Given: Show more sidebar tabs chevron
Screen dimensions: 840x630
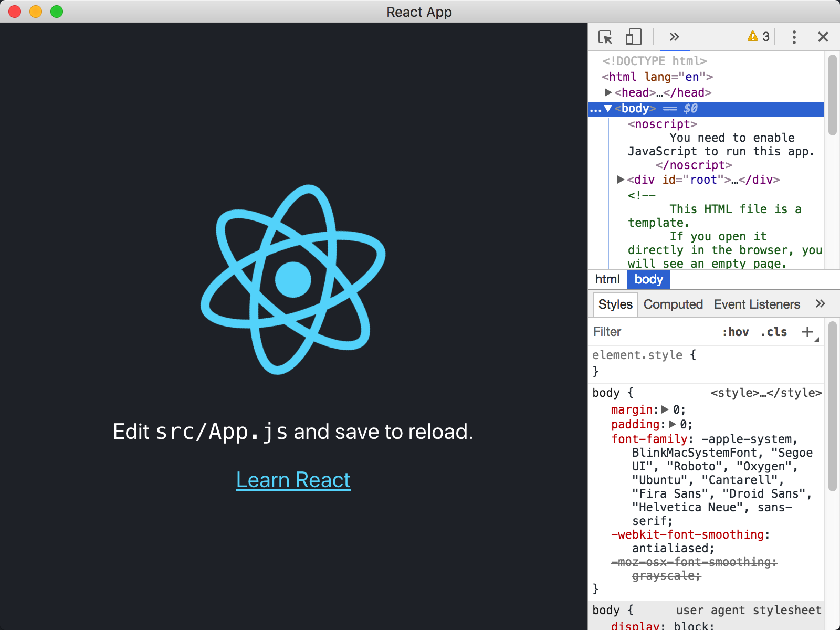Looking at the screenshot, I should (821, 304).
